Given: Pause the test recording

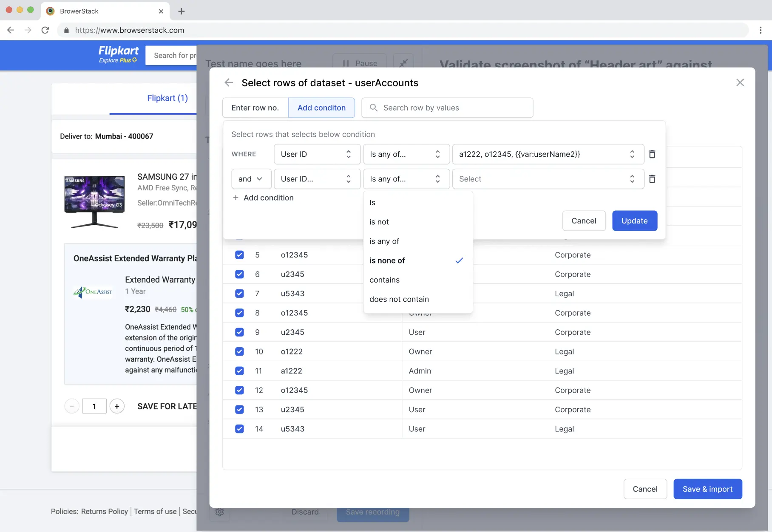Looking at the screenshot, I should [x=359, y=63].
